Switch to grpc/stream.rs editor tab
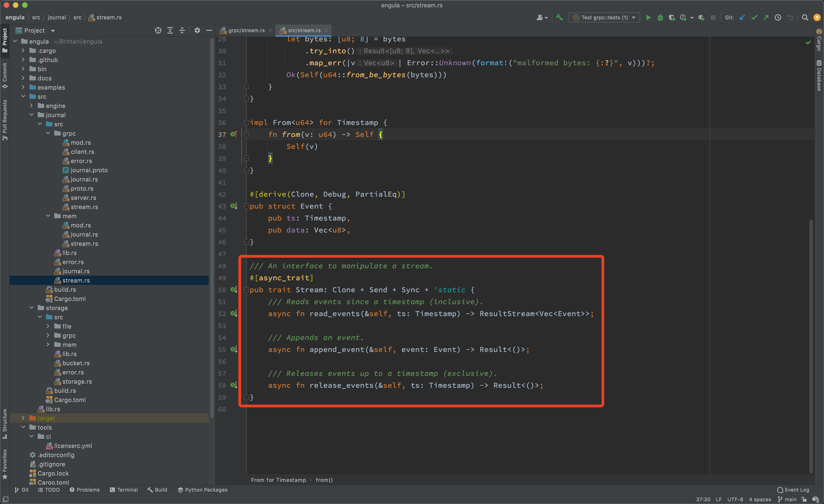 click(246, 30)
